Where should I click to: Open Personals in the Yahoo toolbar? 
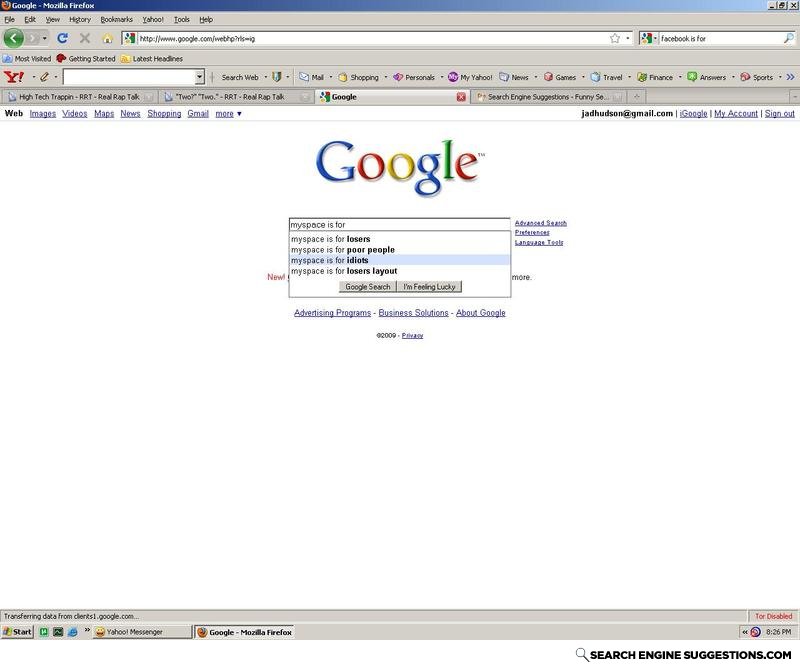414,77
